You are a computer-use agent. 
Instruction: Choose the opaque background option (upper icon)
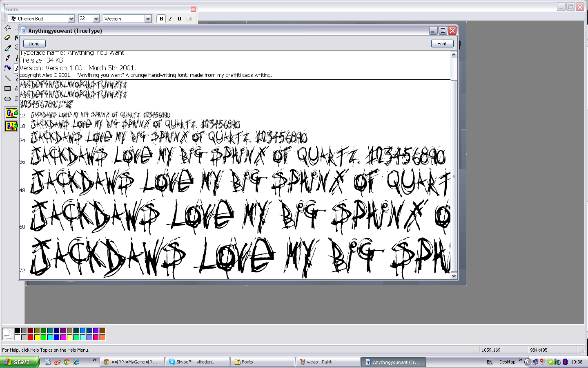pos(11,113)
